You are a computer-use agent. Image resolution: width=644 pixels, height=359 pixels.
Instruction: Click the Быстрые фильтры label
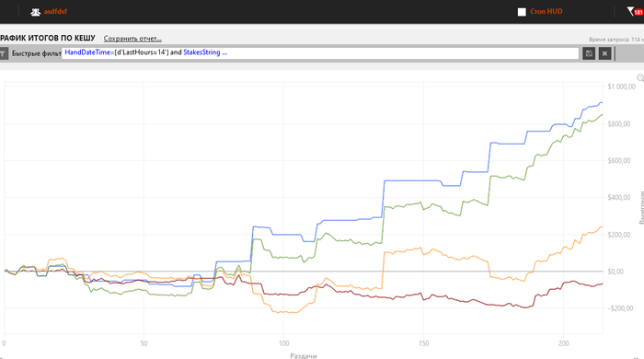(36, 53)
